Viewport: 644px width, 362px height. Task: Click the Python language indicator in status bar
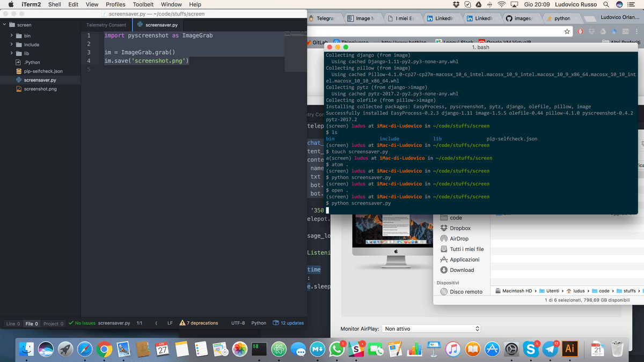258,323
